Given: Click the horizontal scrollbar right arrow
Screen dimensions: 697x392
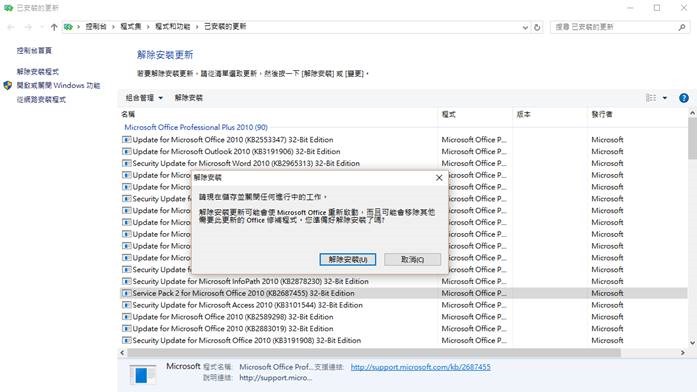Looking at the screenshot, I should point(683,352).
